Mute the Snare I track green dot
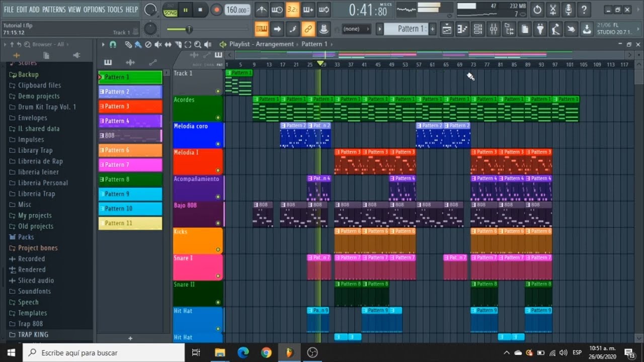This screenshot has height=362, width=644. [218, 276]
